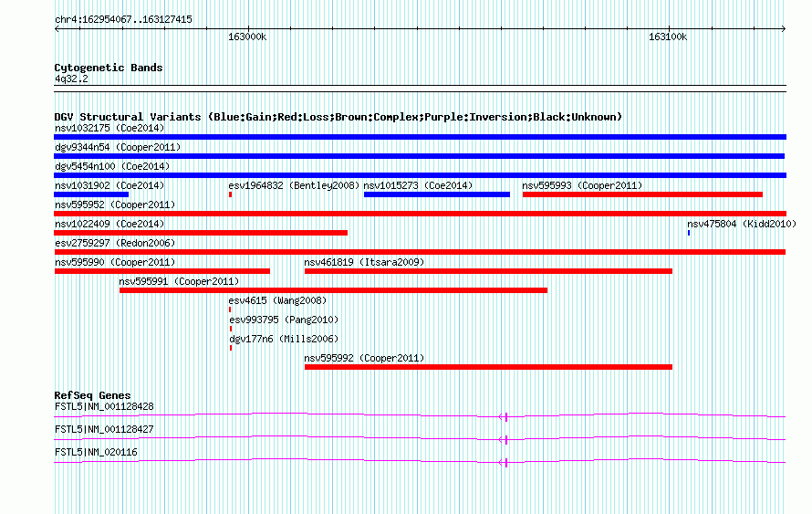
Task: Select the red nsv461819 loss bar
Action: coord(488,271)
